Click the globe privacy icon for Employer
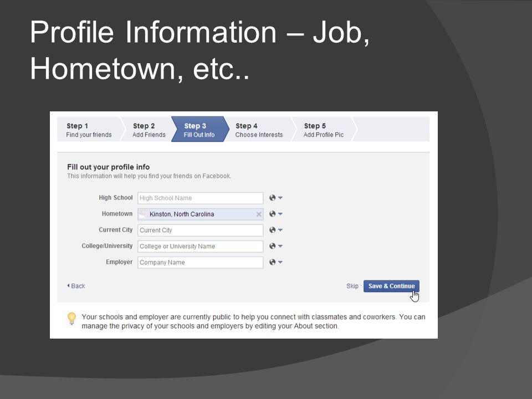Viewport: 532px width, 399px height. click(x=272, y=262)
